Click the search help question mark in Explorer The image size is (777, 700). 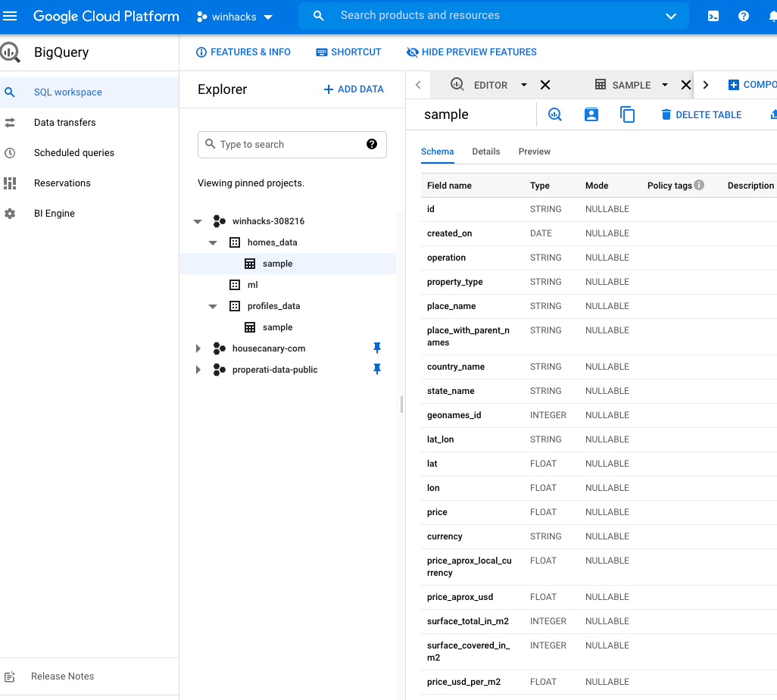coord(372,144)
